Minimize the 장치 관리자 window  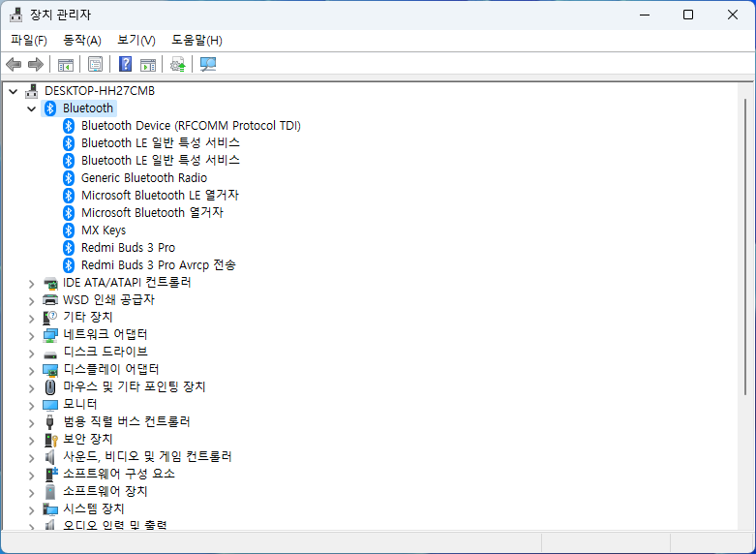pyautogui.click(x=645, y=15)
